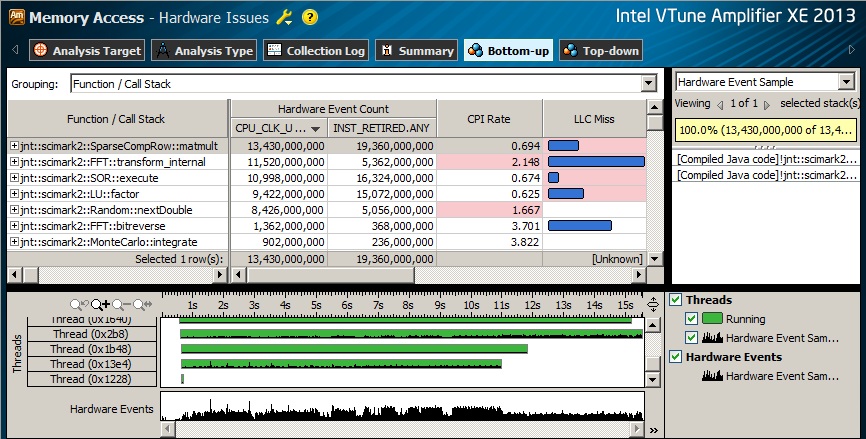This screenshot has height=439, width=866.
Task: Click Function / Call Stack column header
Action: click(x=116, y=119)
